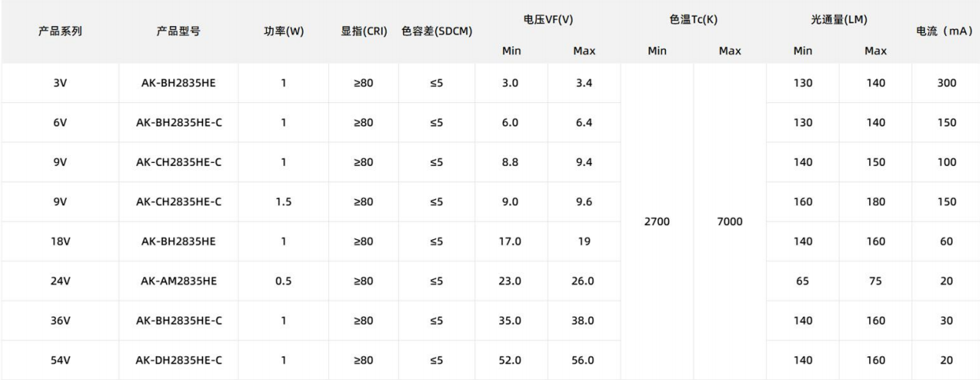The width and height of the screenshot is (980, 380).
Task: Click the 产品型号 column header
Action: point(178,32)
